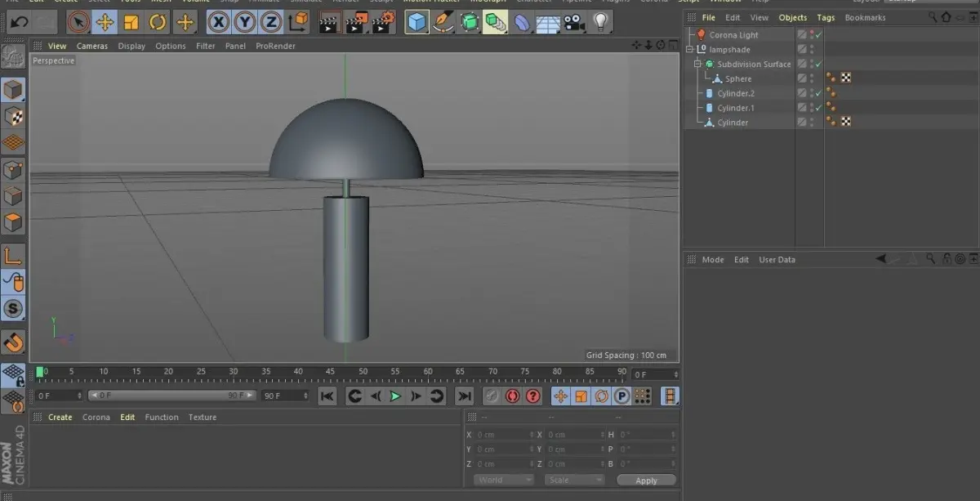The image size is (980, 501).
Task: Switch to Polygons mode in left palette
Action: pyautogui.click(x=13, y=222)
